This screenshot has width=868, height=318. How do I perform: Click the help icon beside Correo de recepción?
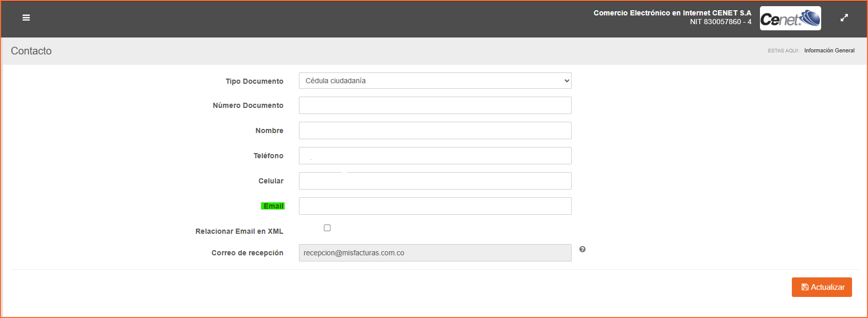point(582,249)
